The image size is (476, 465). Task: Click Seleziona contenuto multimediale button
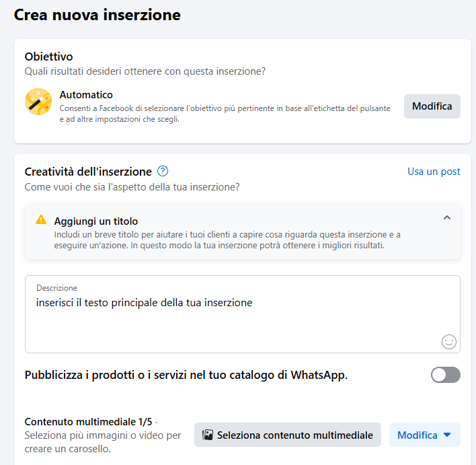[288, 435]
